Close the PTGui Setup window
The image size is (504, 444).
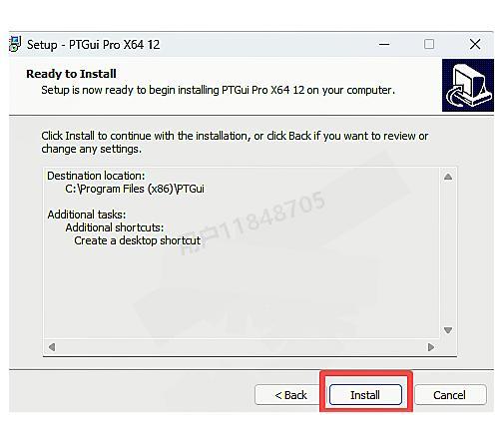click(x=475, y=44)
